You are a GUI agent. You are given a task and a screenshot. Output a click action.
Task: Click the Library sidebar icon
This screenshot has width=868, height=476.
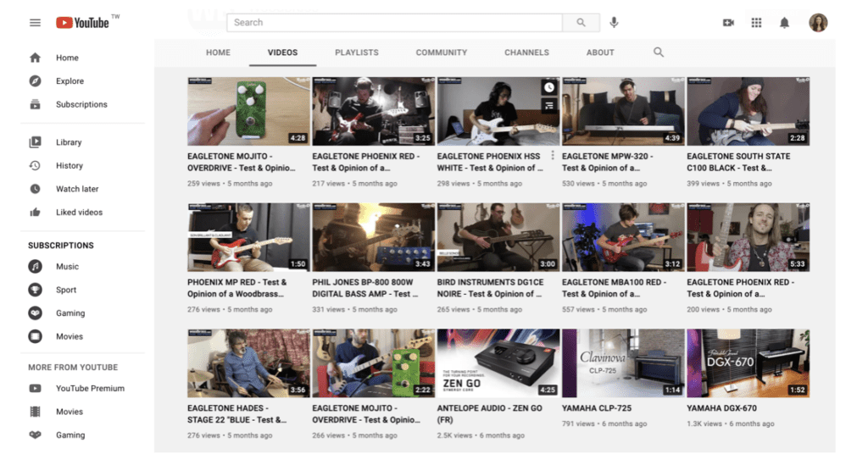(x=35, y=142)
